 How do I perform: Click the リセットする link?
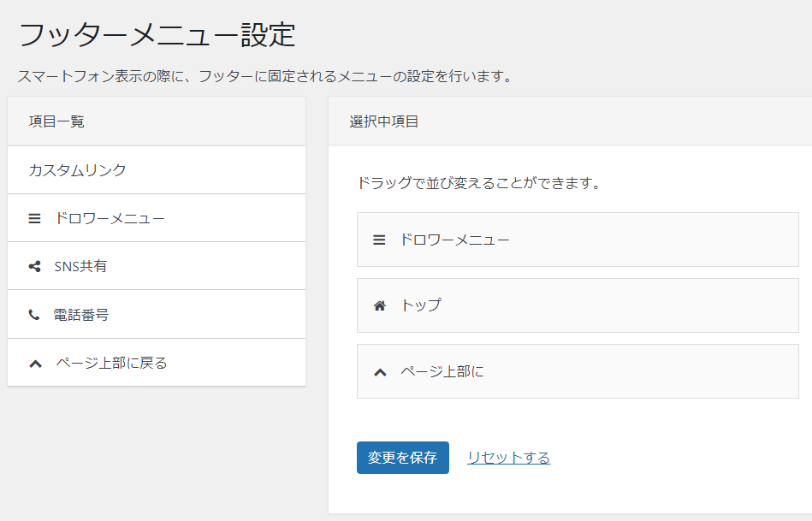pos(508,458)
